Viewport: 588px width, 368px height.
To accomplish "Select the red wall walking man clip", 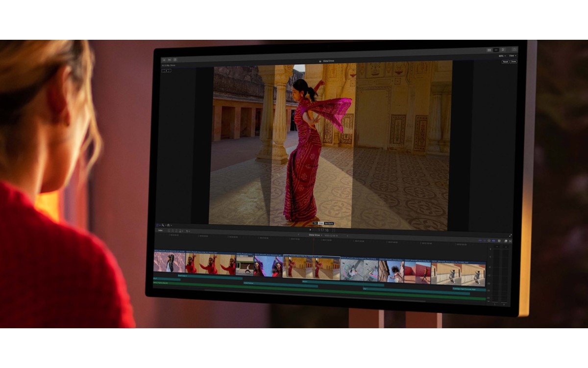I will coord(417,272).
